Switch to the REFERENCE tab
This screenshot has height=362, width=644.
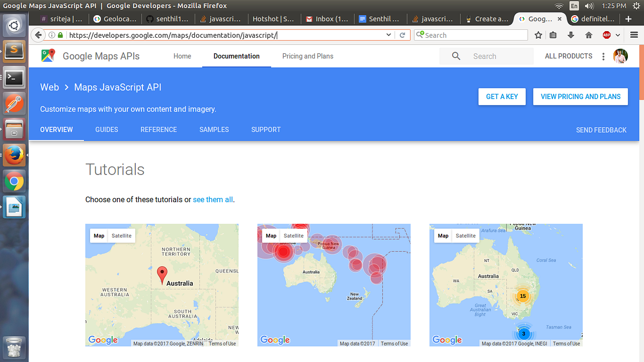coord(158,130)
